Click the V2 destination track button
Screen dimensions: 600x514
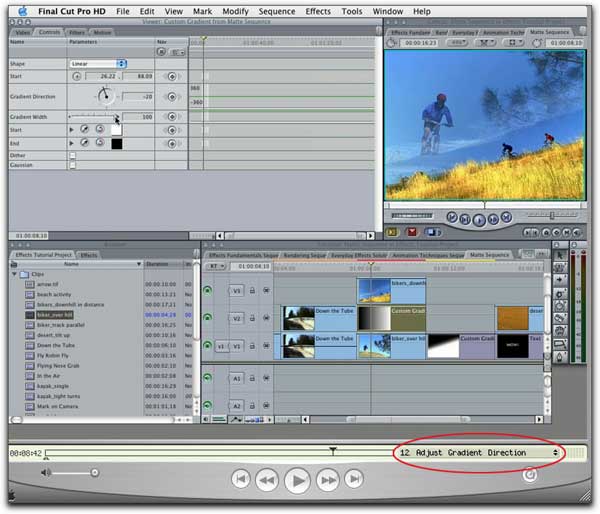(236, 318)
